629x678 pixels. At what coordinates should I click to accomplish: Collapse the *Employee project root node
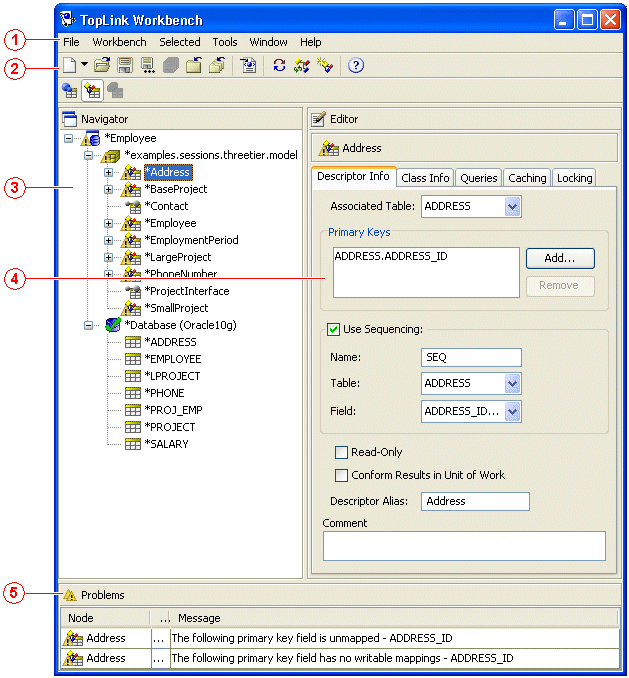[x=68, y=139]
